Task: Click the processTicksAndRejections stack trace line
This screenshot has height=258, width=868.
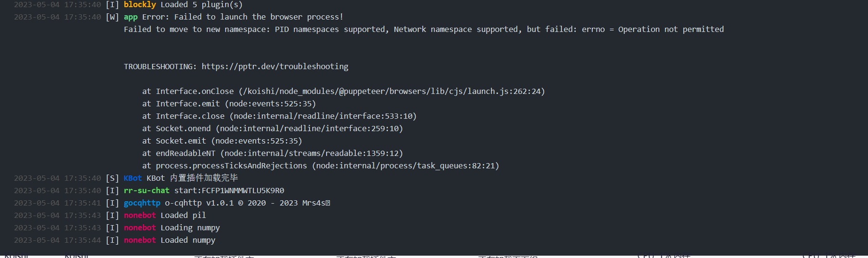Action: [320, 165]
